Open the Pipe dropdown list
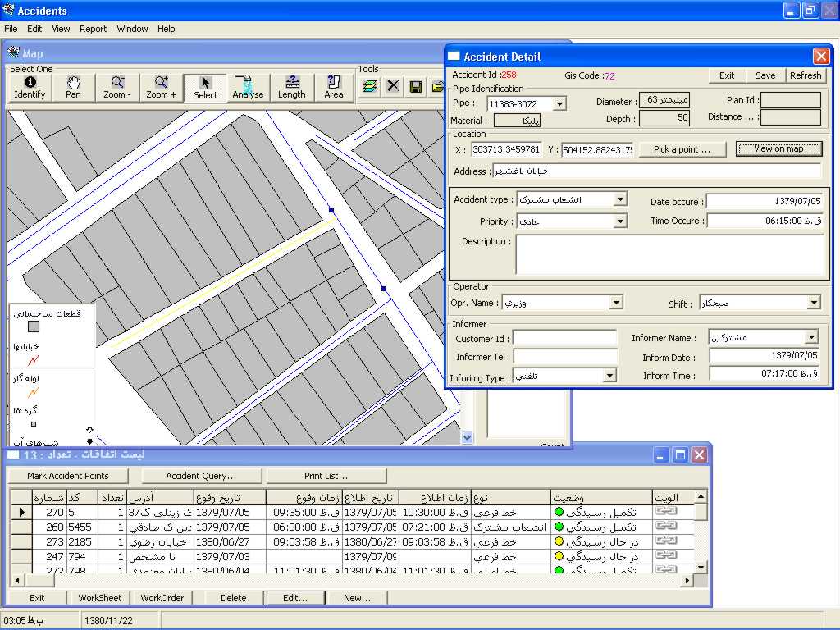 coord(559,104)
